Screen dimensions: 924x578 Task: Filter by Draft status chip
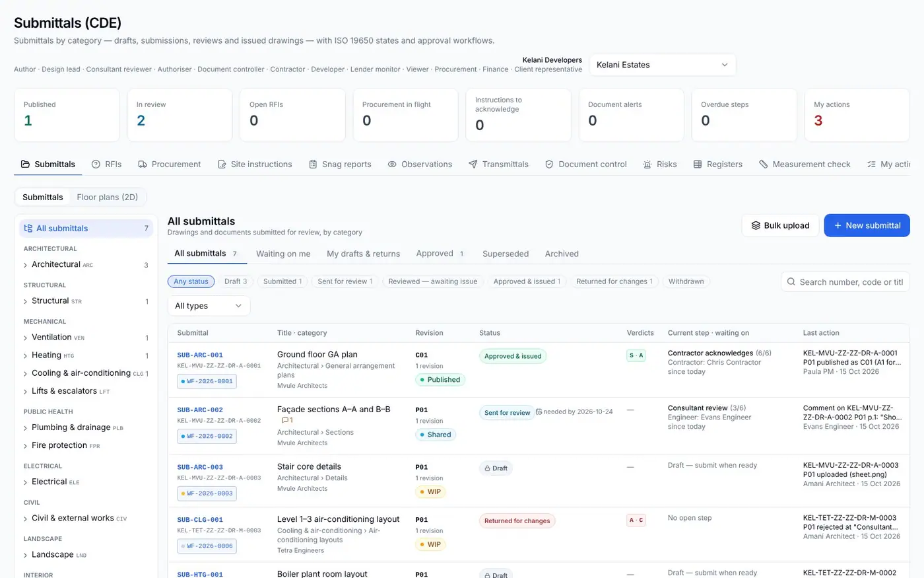236,281
